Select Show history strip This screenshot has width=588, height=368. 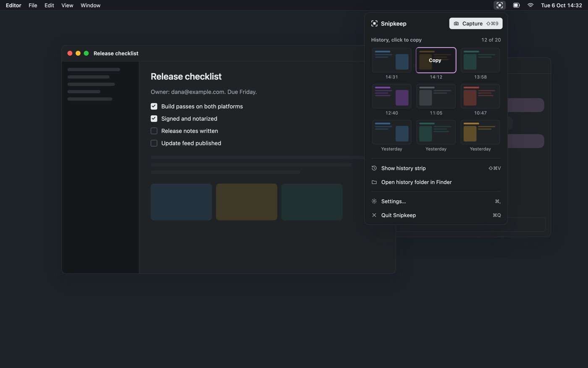tap(436, 168)
